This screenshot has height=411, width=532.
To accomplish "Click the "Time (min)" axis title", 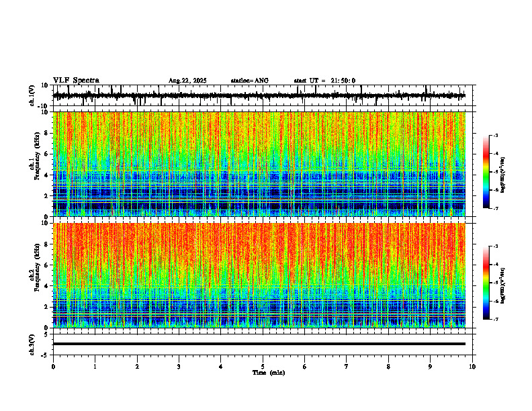I will coord(269,373).
